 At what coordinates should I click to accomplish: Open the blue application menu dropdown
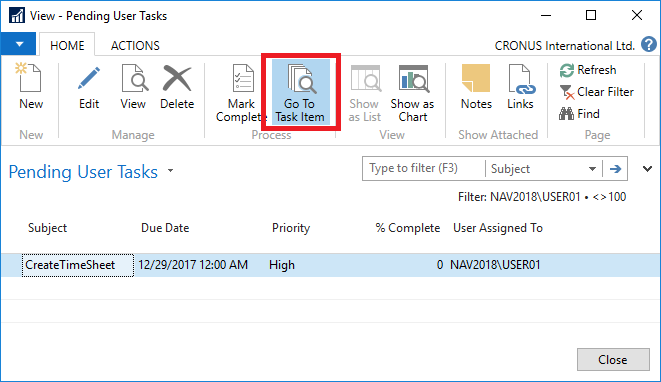pos(18,44)
